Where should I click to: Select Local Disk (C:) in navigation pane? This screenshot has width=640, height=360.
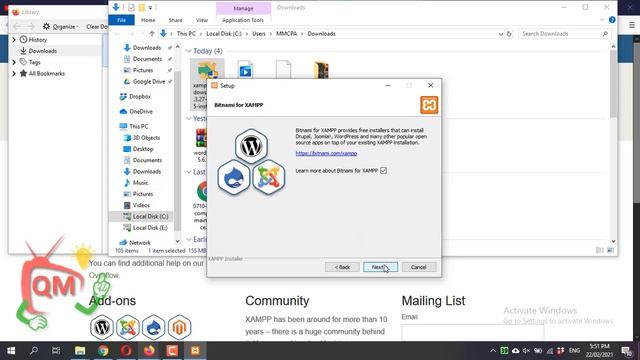pyautogui.click(x=150, y=216)
